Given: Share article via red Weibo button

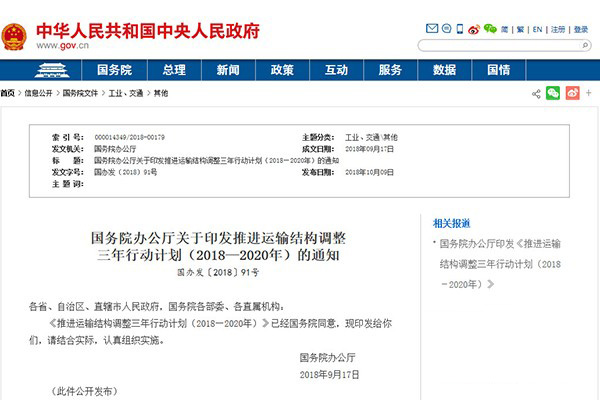Looking at the screenshot, I should [572, 93].
